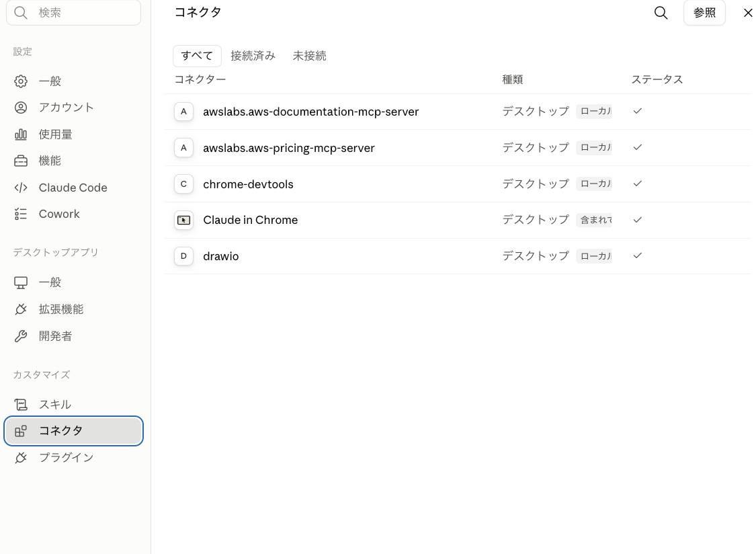Select the 機能 briefcase item
Viewport: 756px width, 554px height.
coord(73,161)
